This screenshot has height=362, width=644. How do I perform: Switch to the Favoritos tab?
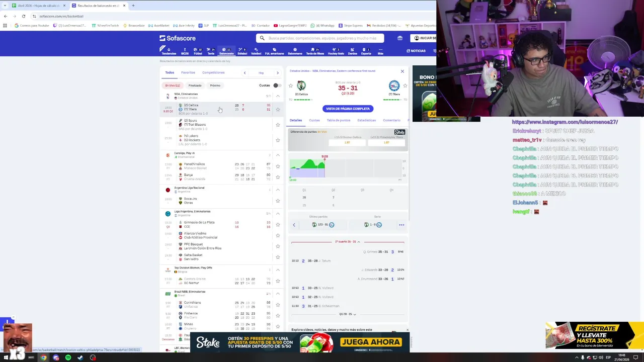click(x=188, y=73)
